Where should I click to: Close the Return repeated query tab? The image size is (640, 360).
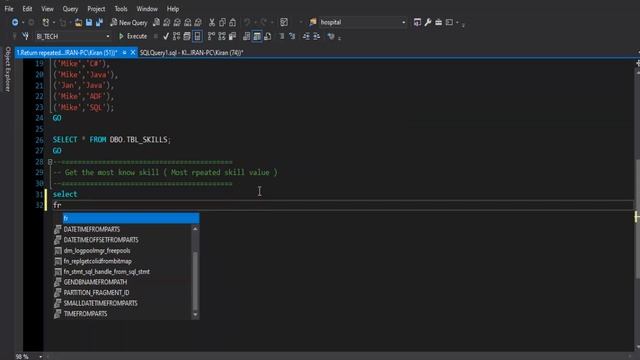point(133,52)
